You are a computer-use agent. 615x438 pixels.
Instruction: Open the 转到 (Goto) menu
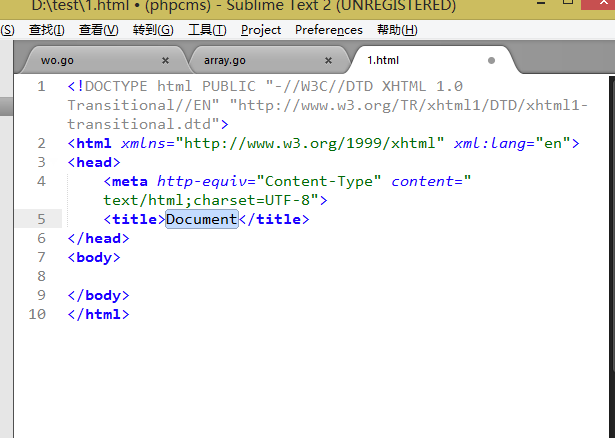pyautogui.click(x=152, y=30)
